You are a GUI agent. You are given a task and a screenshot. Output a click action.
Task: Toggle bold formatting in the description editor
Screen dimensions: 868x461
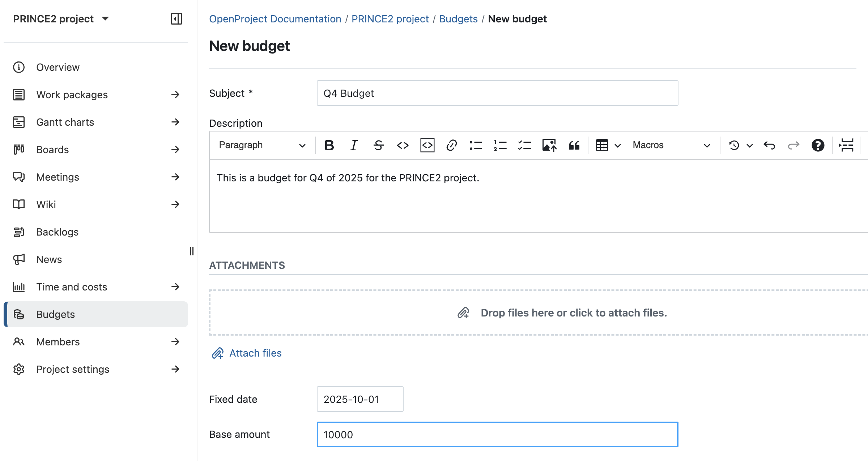pyautogui.click(x=329, y=145)
